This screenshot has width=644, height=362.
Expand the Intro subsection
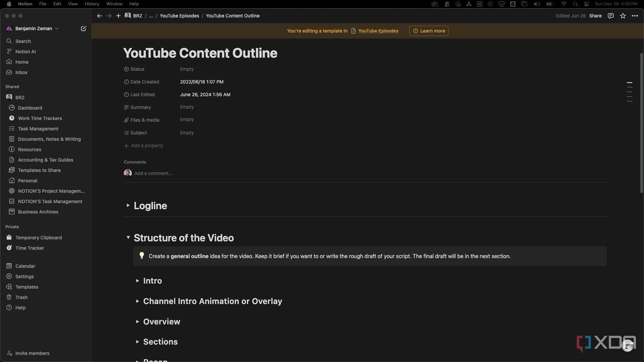point(138,281)
